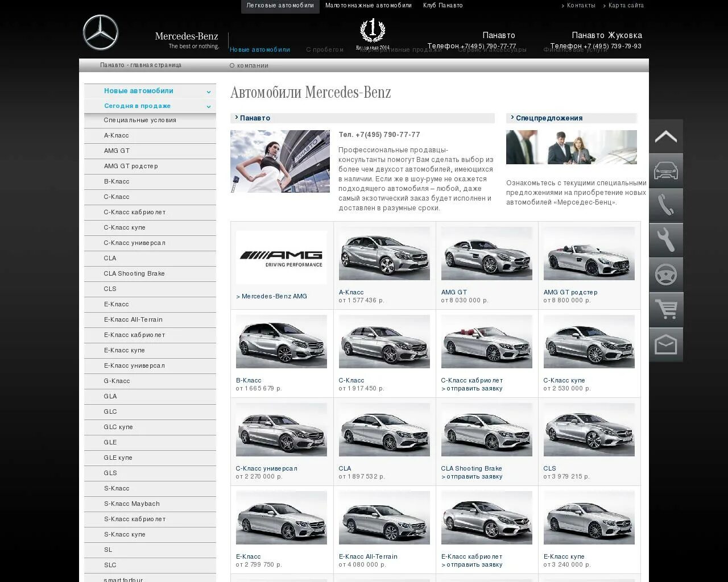Select С пробегом main menu item
The width and height of the screenshot is (728, 582).
(x=325, y=49)
